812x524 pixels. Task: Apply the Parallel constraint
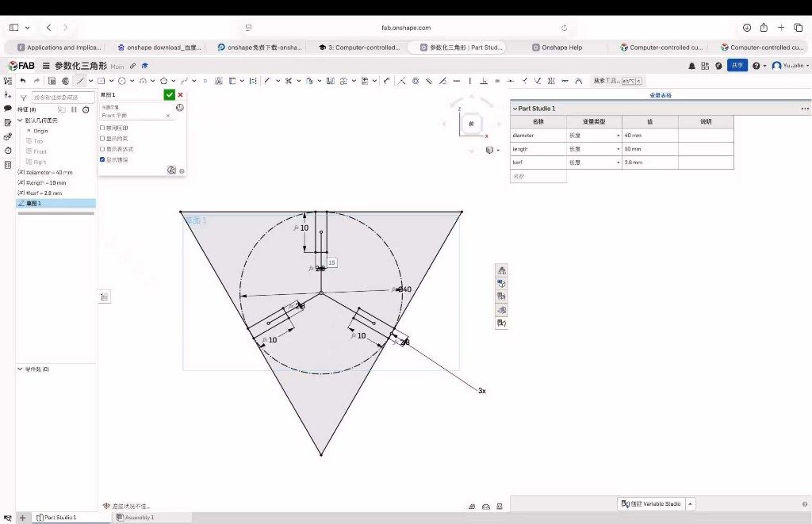pos(429,81)
